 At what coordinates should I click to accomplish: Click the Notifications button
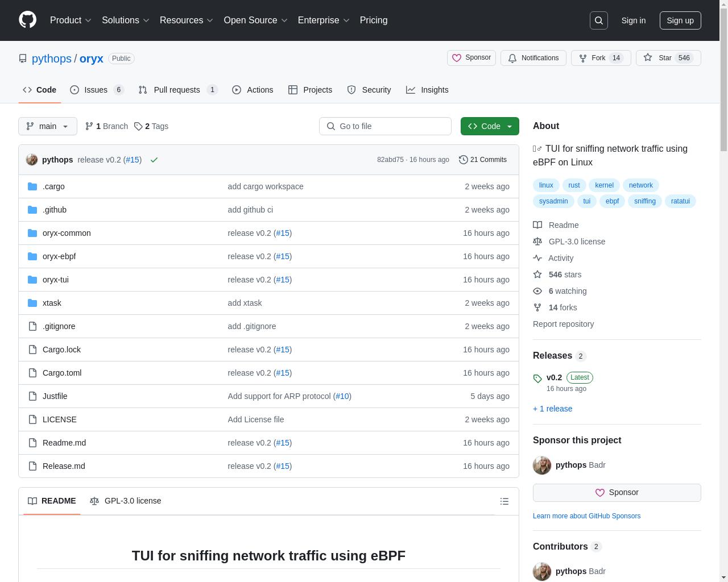tap(533, 58)
